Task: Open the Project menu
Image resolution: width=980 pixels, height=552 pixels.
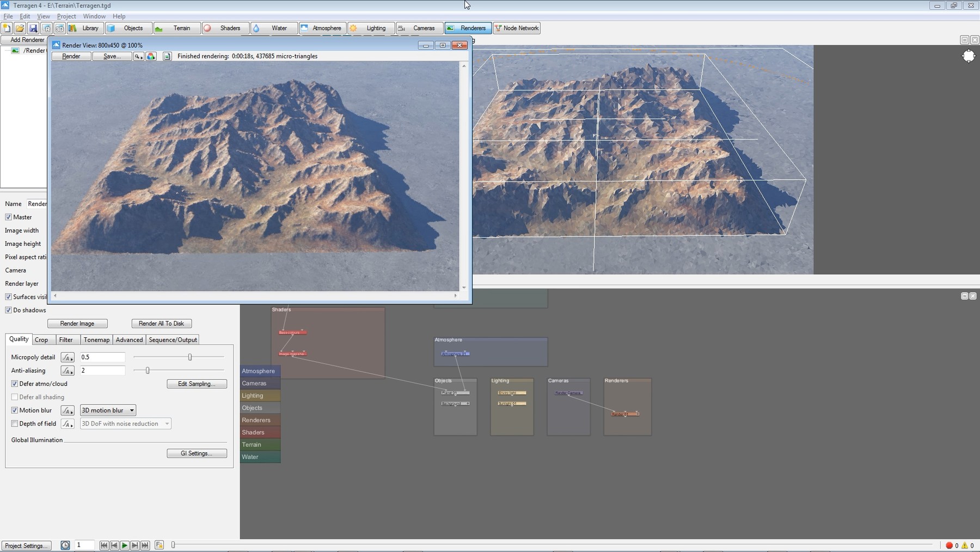Action: (x=66, y=16)
